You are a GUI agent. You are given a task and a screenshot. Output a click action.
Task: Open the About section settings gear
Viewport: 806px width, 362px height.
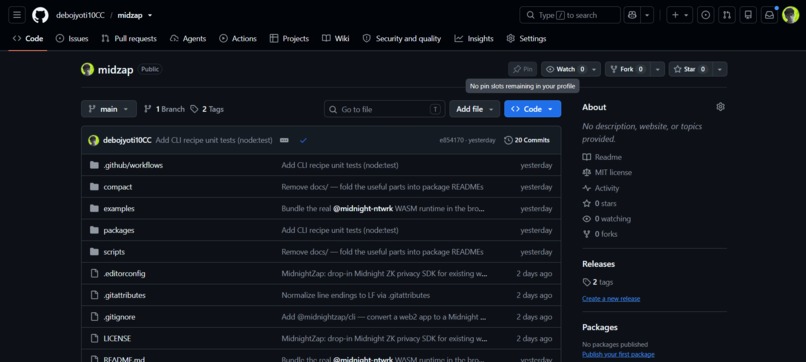coord(720,107)
